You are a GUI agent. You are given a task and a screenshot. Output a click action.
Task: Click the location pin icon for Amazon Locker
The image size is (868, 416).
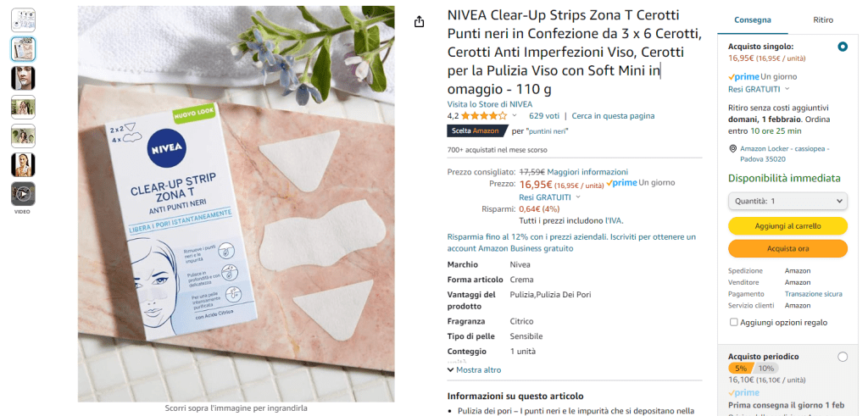pos(733,149)
